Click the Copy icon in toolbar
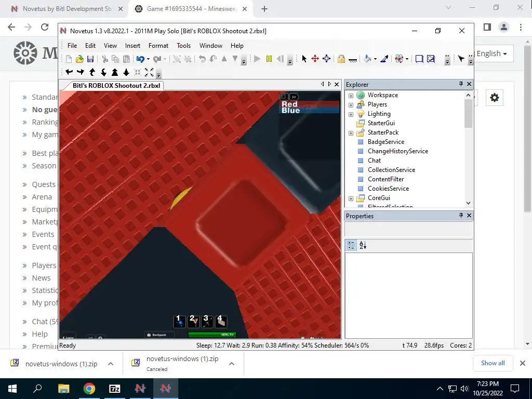Image resolution: width=532 pixels, height=399 pixels. coord(115,59)
